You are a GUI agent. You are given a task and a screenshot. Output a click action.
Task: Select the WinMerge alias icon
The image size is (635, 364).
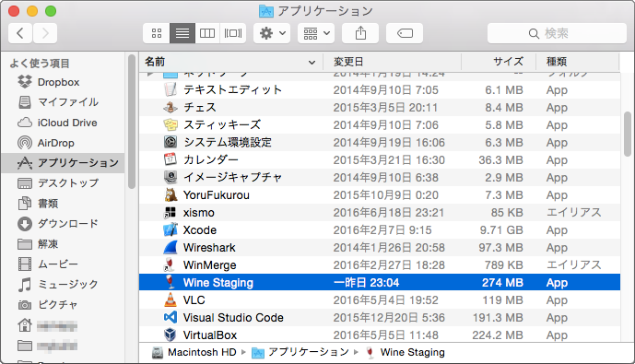(x=171, y=264)
